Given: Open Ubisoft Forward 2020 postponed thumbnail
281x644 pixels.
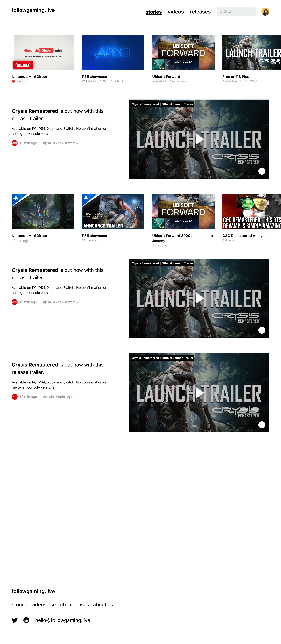Looking at the screenshot, I should [x=184, y=212].
